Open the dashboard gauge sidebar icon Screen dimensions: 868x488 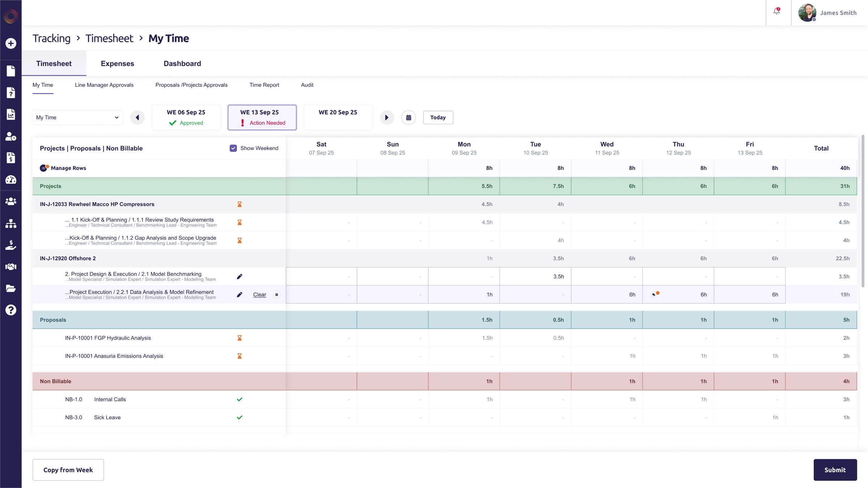11,180
